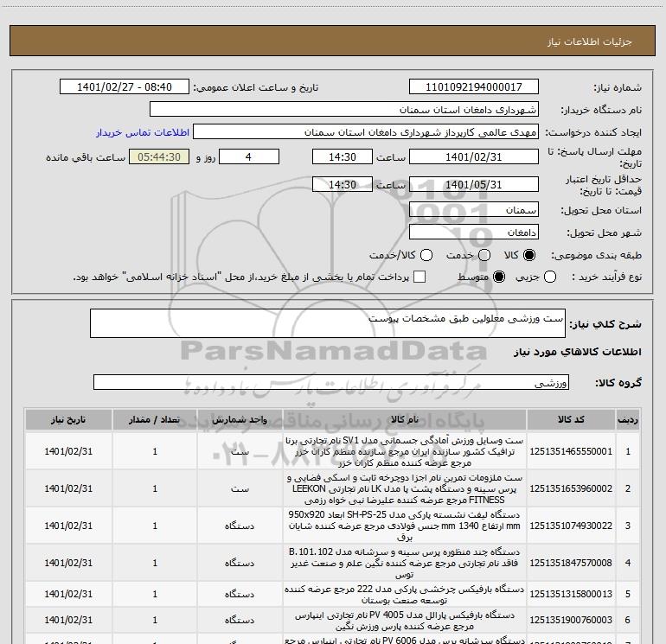Click the تاریخ نیاز column header
This screenshot has height=644, width=666.
[68, 420]
